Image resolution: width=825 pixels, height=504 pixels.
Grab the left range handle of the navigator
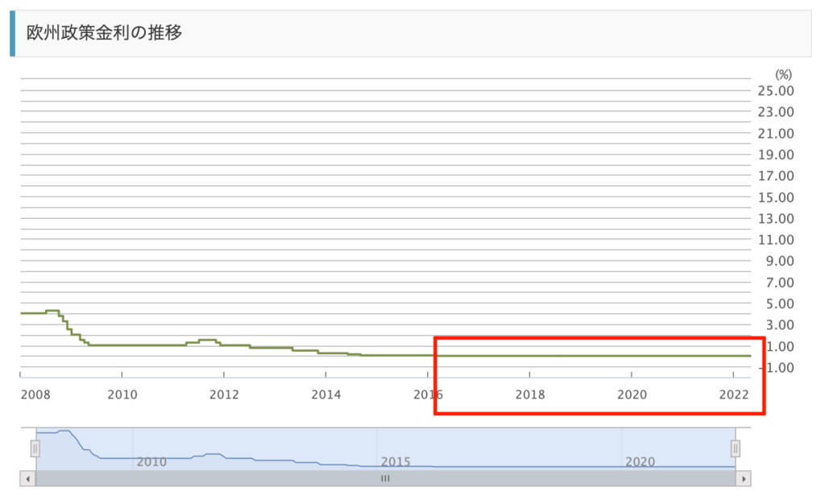point(35,448)
